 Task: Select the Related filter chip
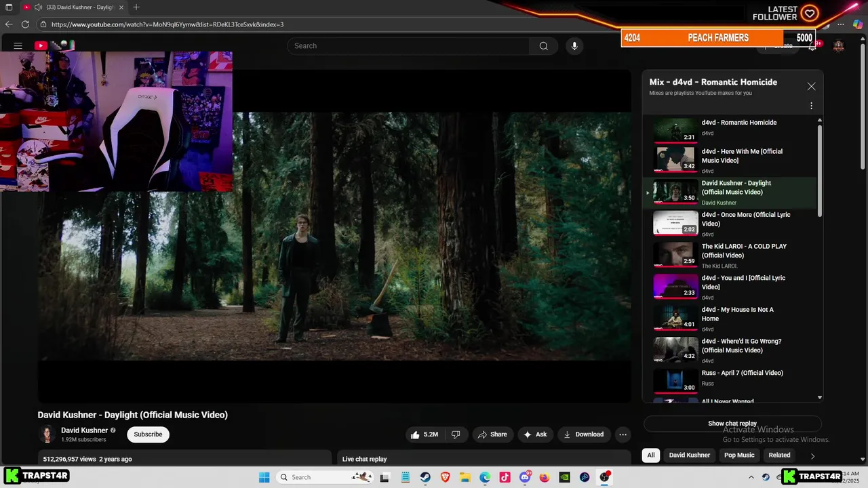click(779, 455)
